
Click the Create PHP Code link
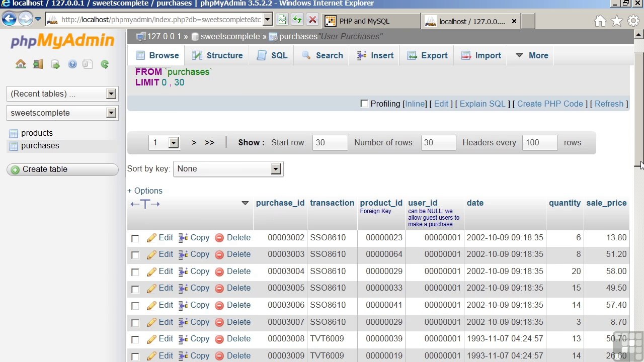[550, 104]
